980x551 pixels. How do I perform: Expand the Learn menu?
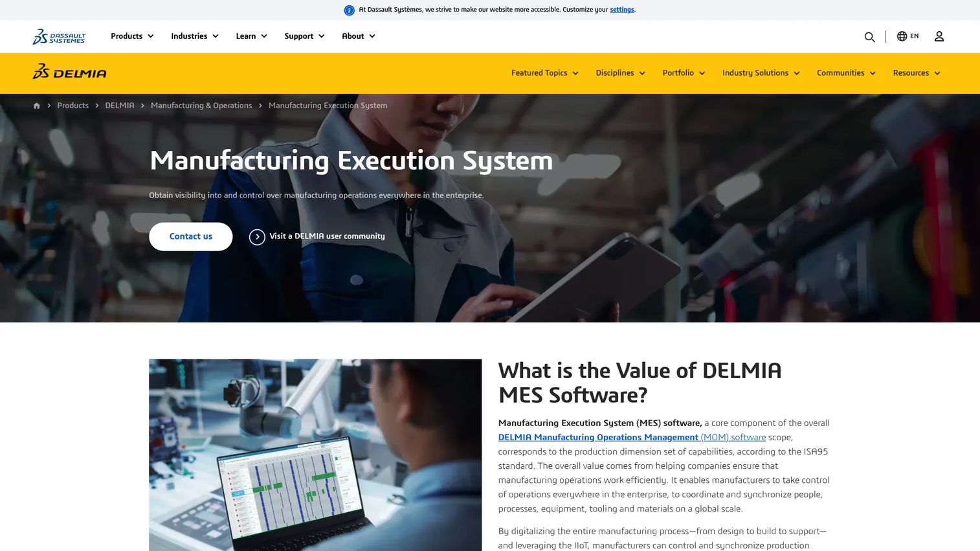(x=252, y=36)
